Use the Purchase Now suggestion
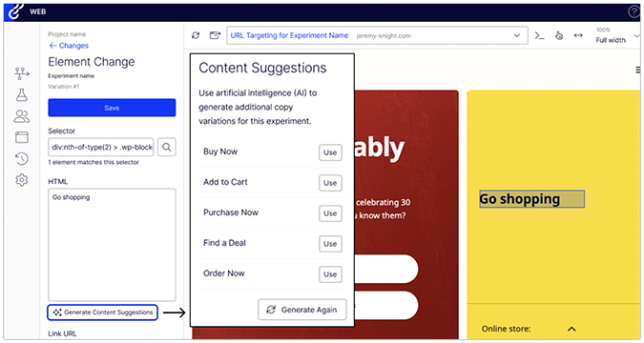The image size is (644, 343). 330,213
